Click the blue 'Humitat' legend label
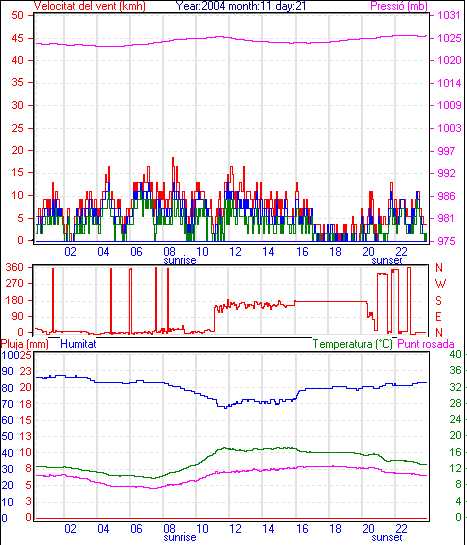 point(78,344)
